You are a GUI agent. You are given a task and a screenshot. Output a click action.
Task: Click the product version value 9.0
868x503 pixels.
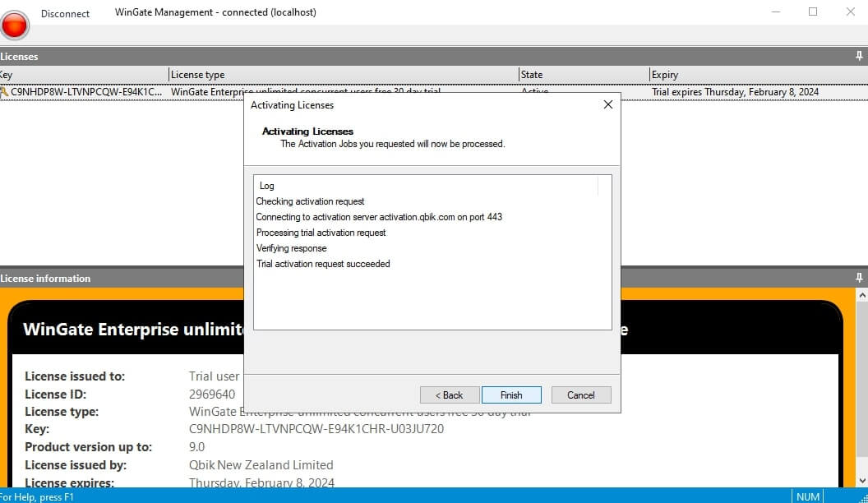click(x=196, y=447)
